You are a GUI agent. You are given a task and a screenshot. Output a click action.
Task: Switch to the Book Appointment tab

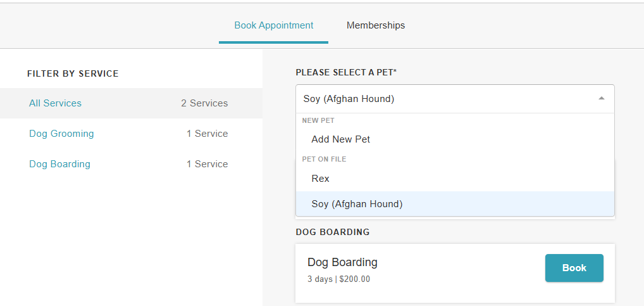pos(273,26)
